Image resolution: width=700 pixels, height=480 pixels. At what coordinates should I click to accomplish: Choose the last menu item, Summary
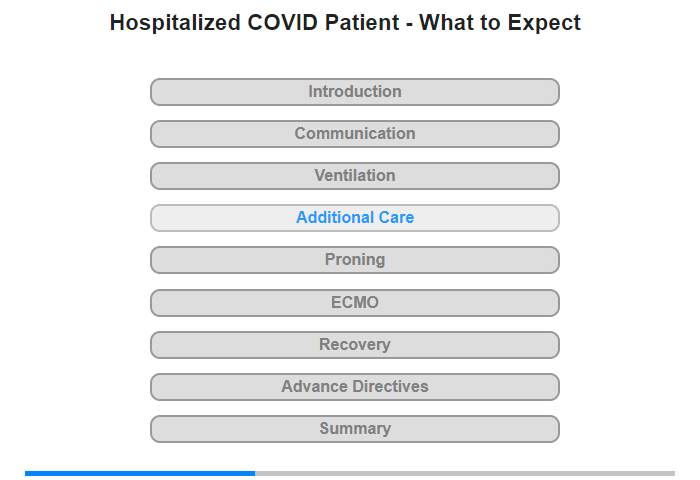tap(354, 429)
